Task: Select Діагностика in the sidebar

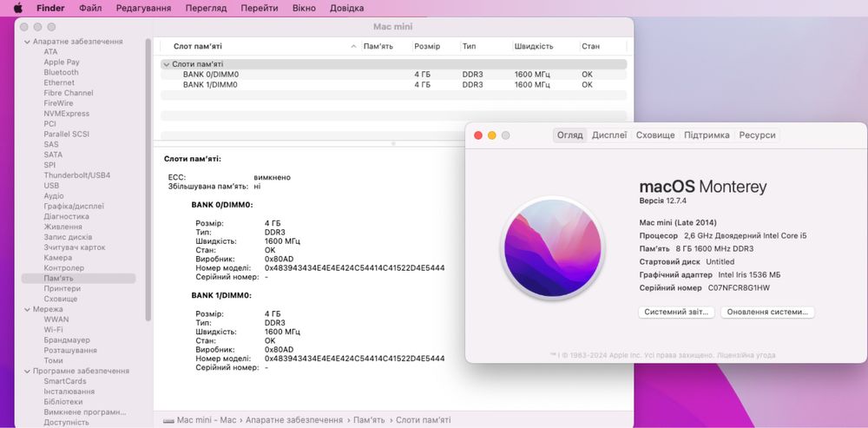Action: (67, 216)
